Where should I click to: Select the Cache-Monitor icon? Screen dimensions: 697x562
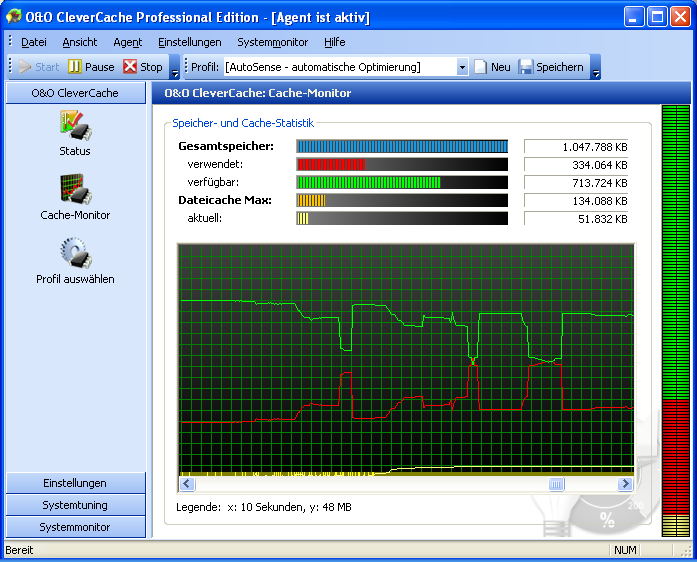coord(75,189)
